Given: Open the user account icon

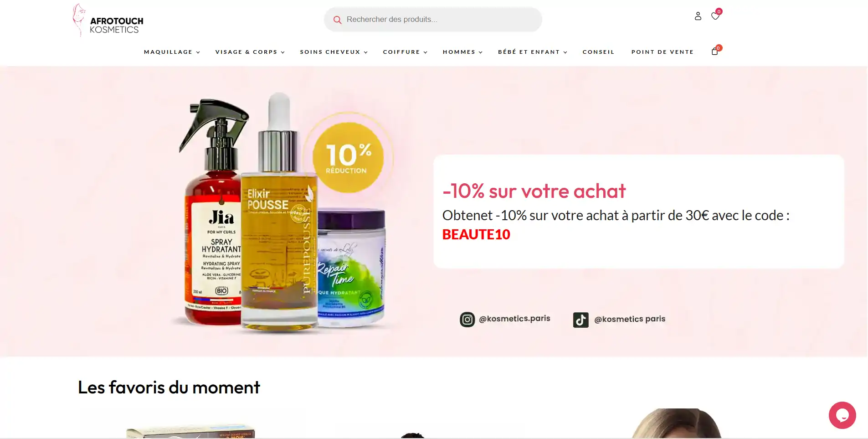Looking at the screenshot, I should point(698,16).
